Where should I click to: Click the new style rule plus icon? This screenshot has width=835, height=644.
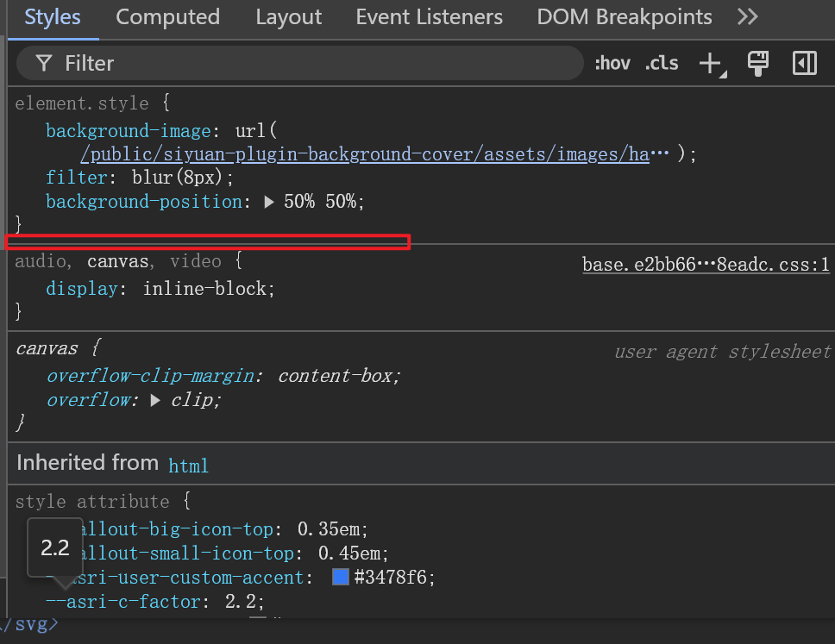[x=710, y=63]
